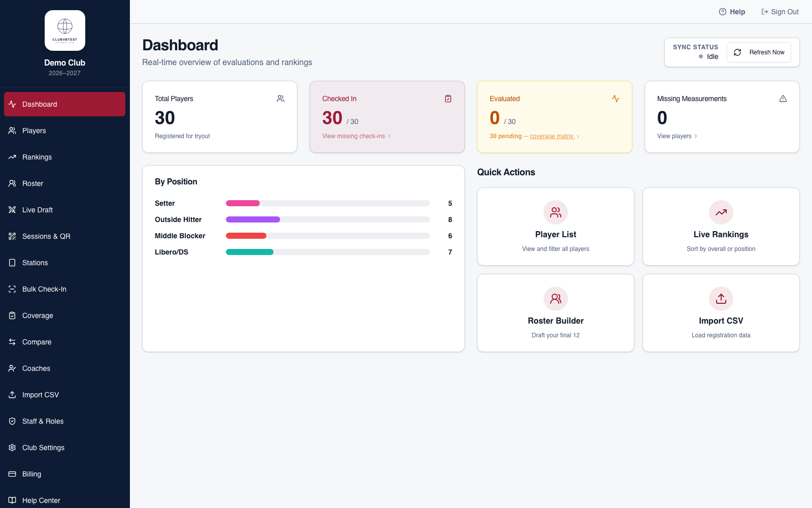Image resolution: width=812 pixels, height=508 pixels.
Task: Click the Staff & Roles shield icon
Action: (12, 421)
